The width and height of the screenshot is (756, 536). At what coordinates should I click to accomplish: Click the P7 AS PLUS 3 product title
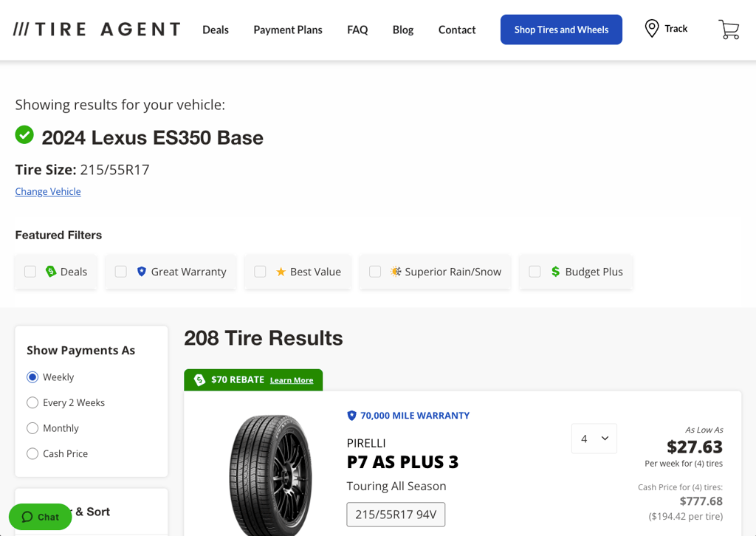pyautogui.click(x=402, y=461)
